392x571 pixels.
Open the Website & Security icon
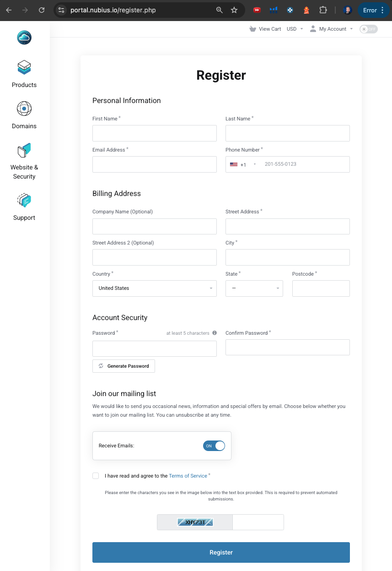click(24, 150)
